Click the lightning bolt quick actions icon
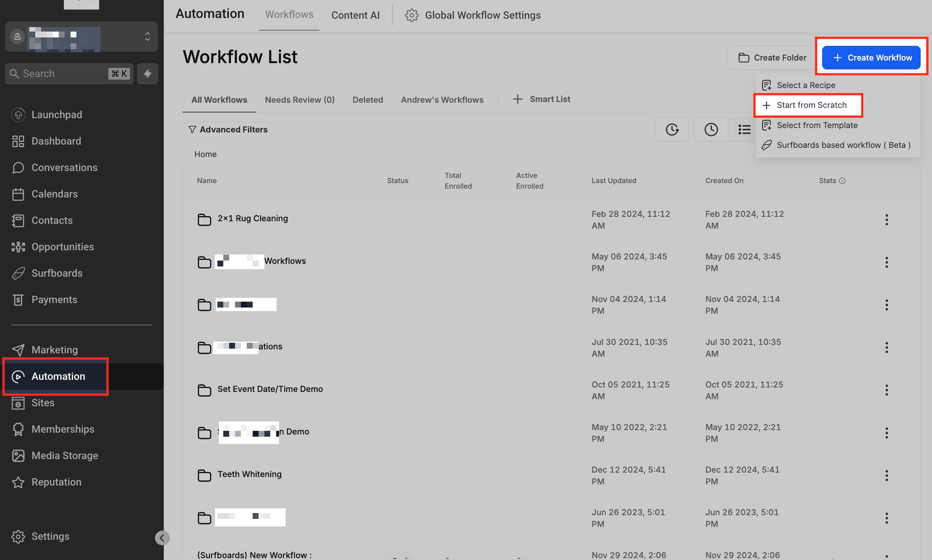This screenshot has height=560, width=932. 147,74
